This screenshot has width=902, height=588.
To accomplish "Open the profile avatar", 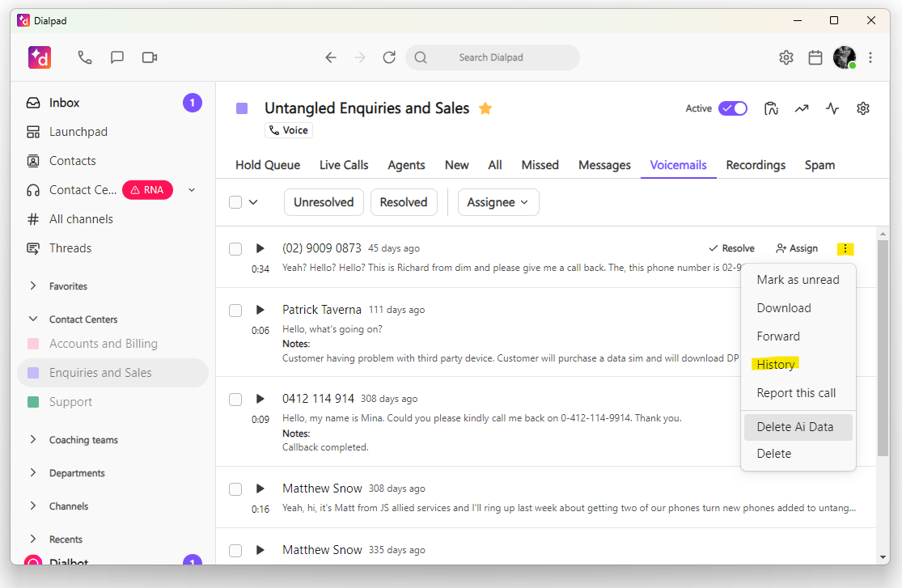I will click(x=845, y=57).
